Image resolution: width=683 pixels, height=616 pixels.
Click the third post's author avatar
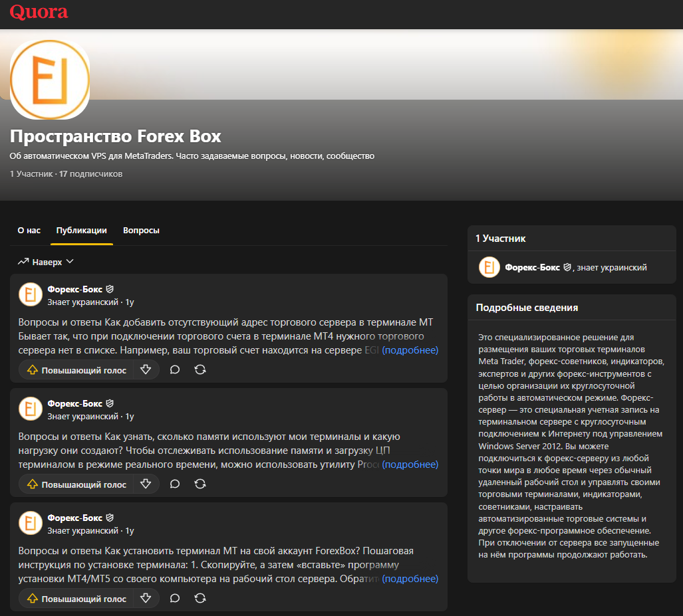click(x=31, y=523)
